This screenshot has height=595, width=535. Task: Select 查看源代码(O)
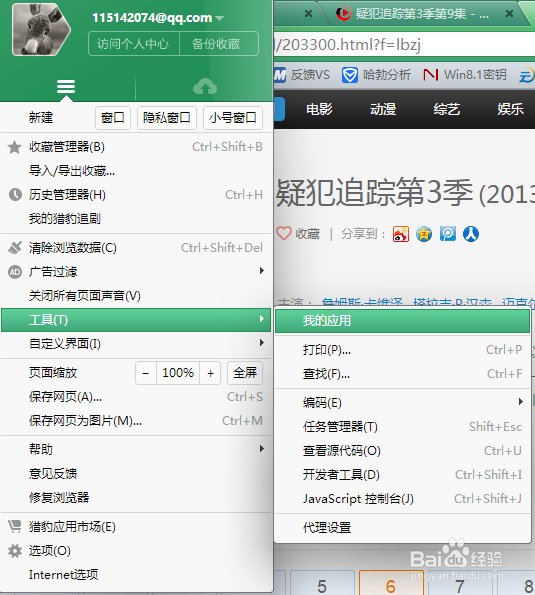pos(402,450)
